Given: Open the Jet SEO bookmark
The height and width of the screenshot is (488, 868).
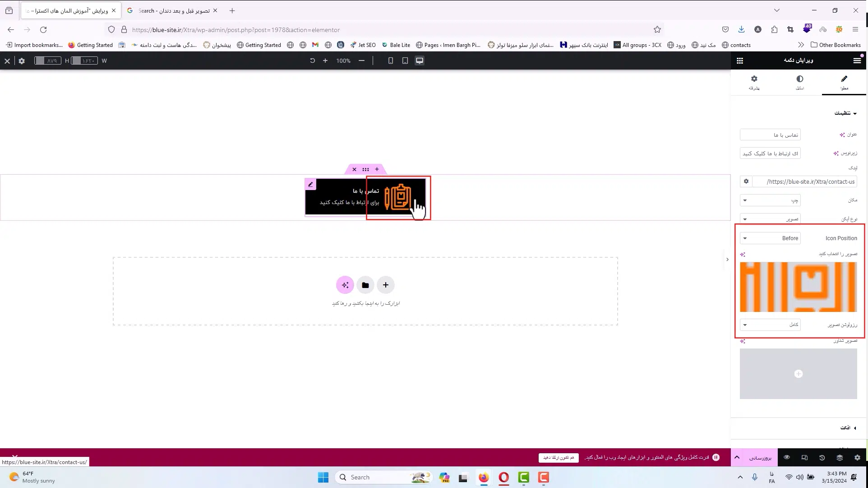Looking at the screenshot, I should pos(363,45).
